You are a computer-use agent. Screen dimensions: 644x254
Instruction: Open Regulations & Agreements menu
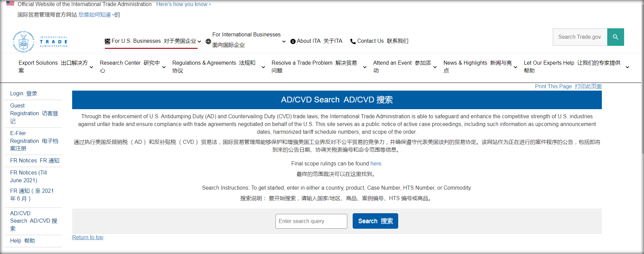214,67
